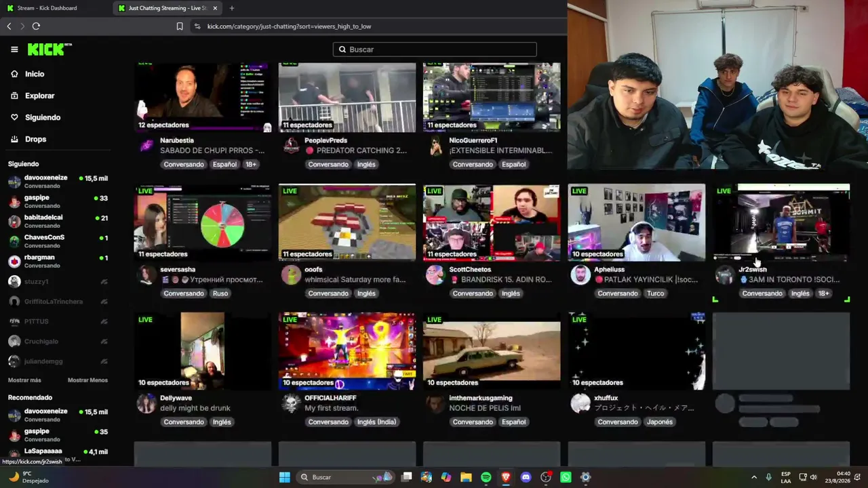
Task: Open ScottCheetos stream thumbnail
Action: tap(492, 222)
